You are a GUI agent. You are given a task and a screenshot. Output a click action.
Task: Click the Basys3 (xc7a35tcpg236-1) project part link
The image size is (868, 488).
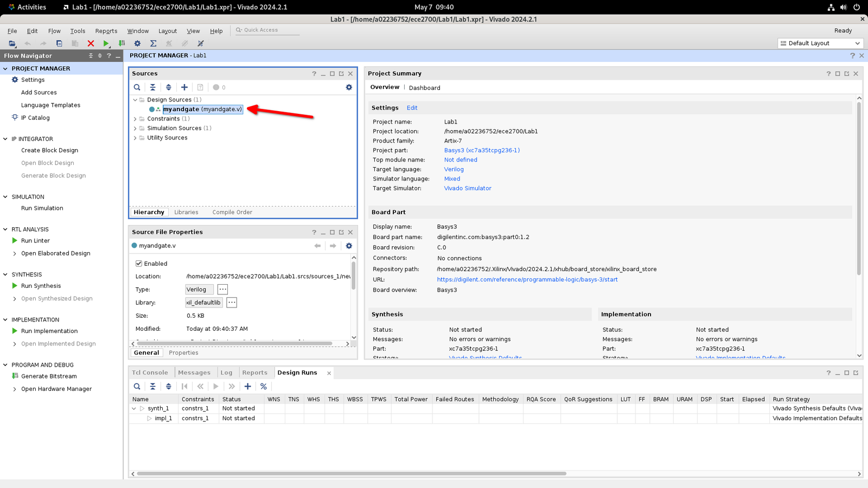click(482, 150)
